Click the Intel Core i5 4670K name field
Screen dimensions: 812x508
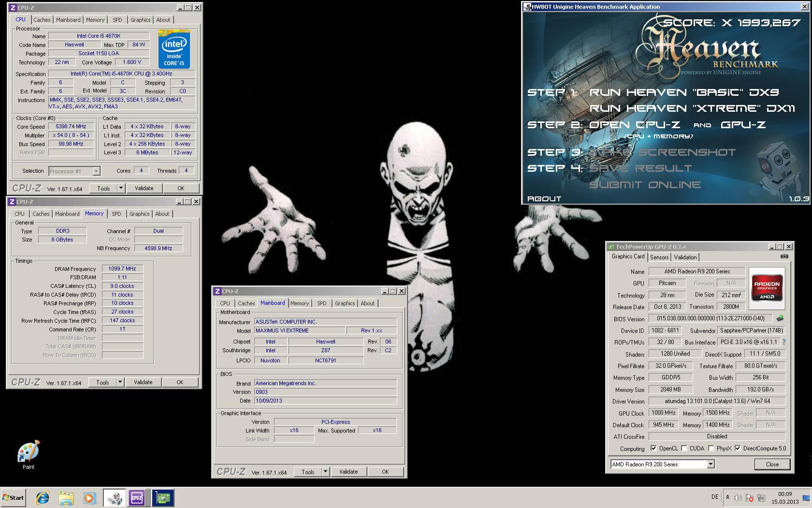click(x=99, y=36)
